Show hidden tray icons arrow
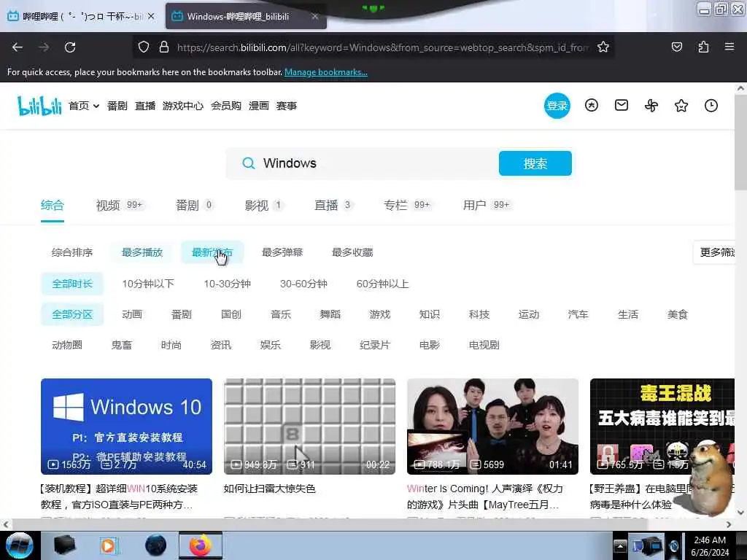This screenshot has height=560, width=747. coord(620,545)
